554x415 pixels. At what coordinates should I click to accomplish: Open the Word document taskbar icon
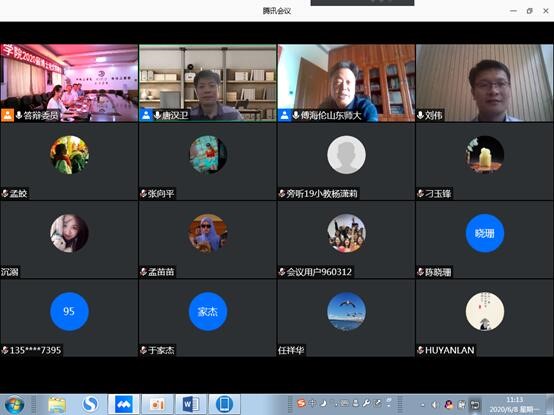tap(190, 404)
